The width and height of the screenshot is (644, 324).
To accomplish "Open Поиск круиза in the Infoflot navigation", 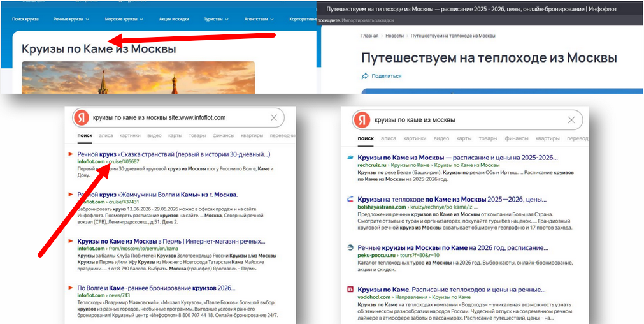I will (x=25, y=19).
